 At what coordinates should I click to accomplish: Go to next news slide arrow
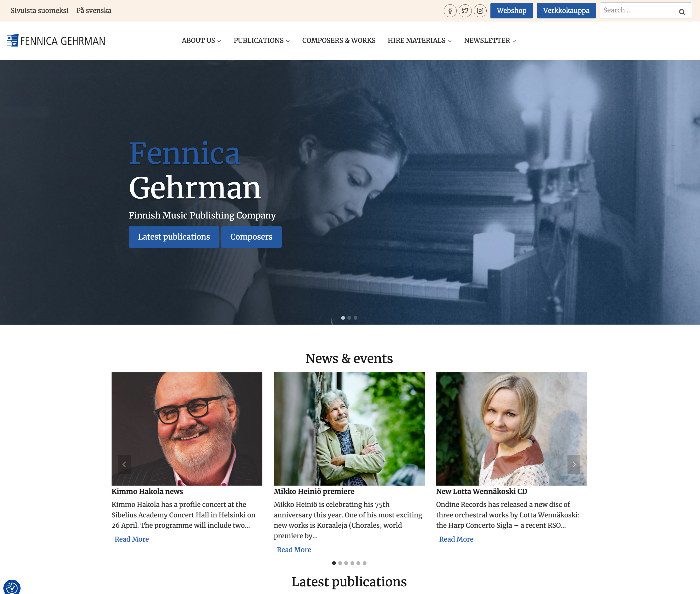click(x=574, y=464)
